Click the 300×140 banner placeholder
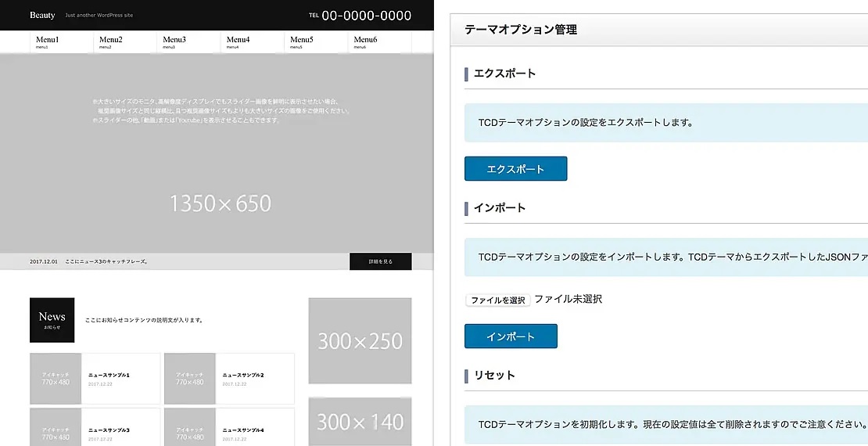 pyautogui.click(x=360, y=422)
